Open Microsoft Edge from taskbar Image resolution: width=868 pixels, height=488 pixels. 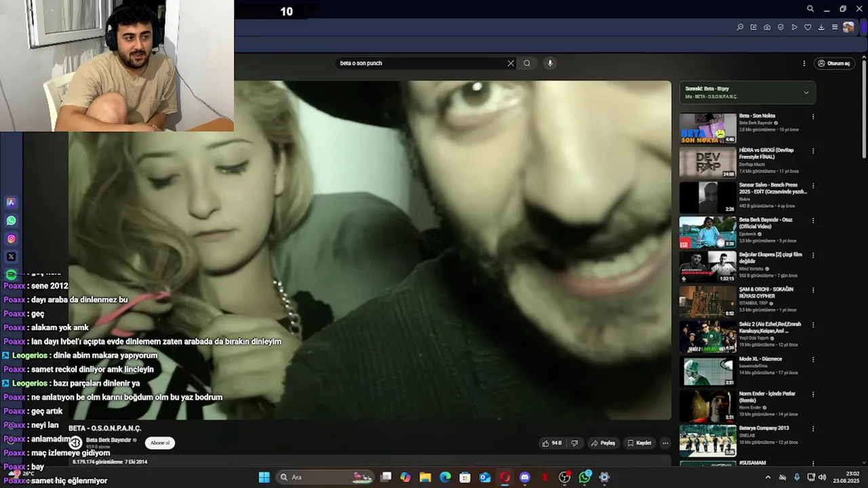pyautogui.click(x=445, y=477)
